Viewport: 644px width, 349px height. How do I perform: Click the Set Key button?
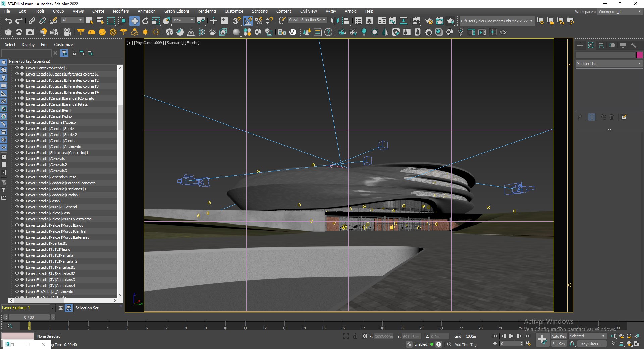[x=558, y=344]
